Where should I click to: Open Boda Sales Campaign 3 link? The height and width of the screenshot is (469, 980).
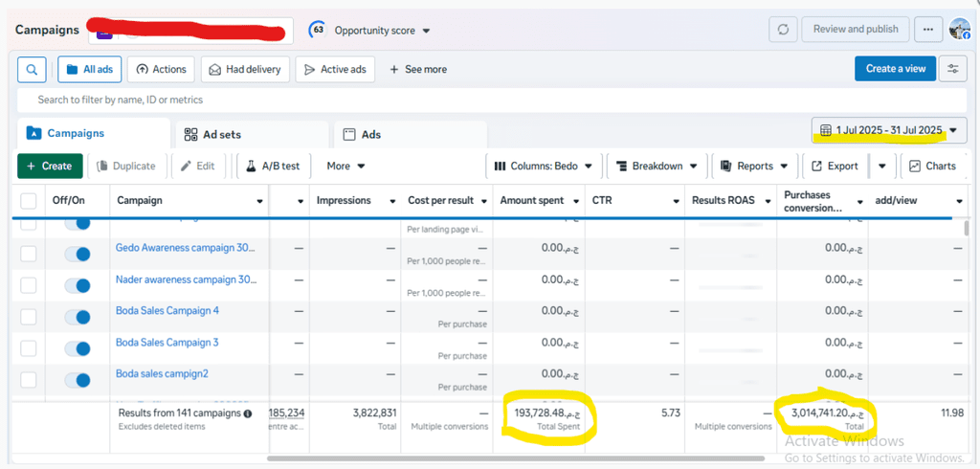pyautogui.click(x=167, y=343)
